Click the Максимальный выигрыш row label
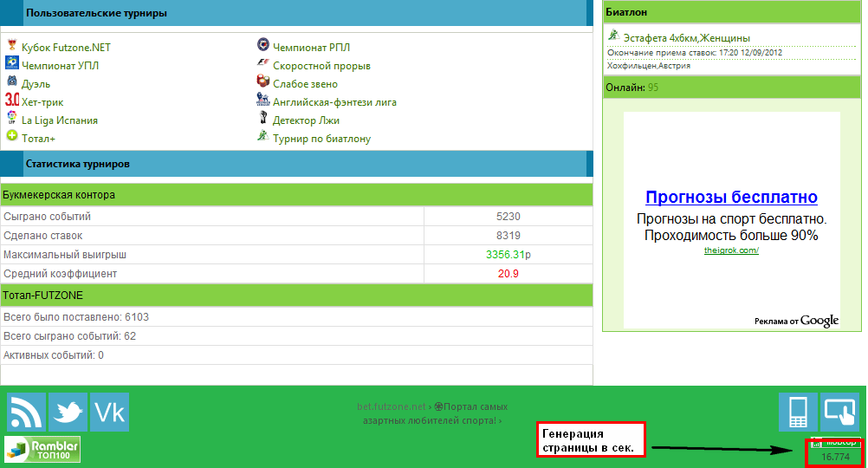This screenshot has width=868, height=468. point(65,255)
